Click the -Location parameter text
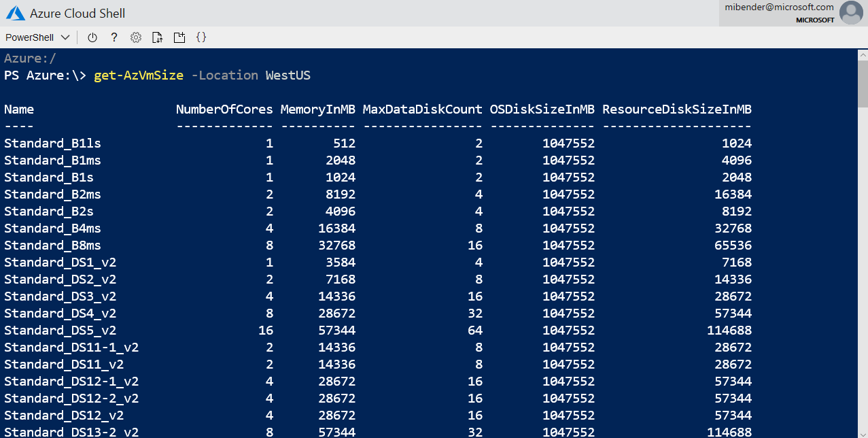Image resolution: width=868 pixels, height=438 pixels. point(224,75)
